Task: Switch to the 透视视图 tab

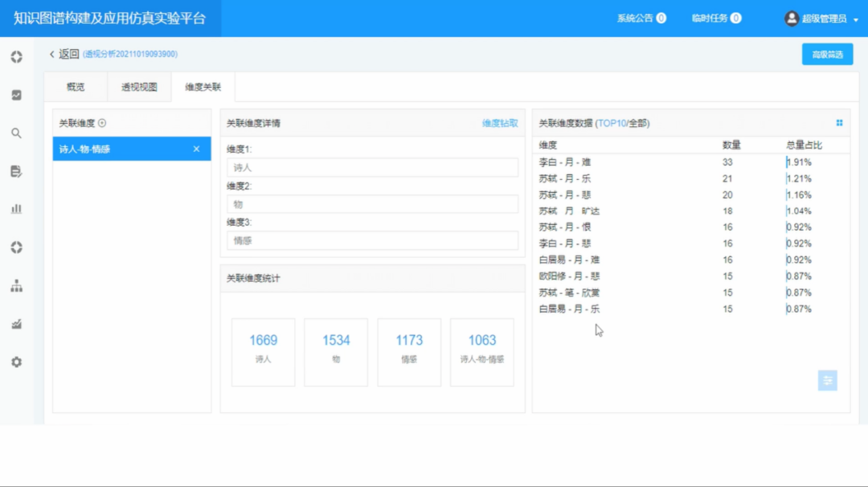Action: [140, 87]
